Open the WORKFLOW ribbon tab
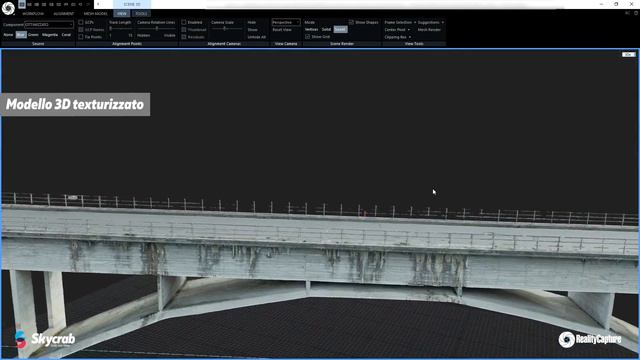 33,13
